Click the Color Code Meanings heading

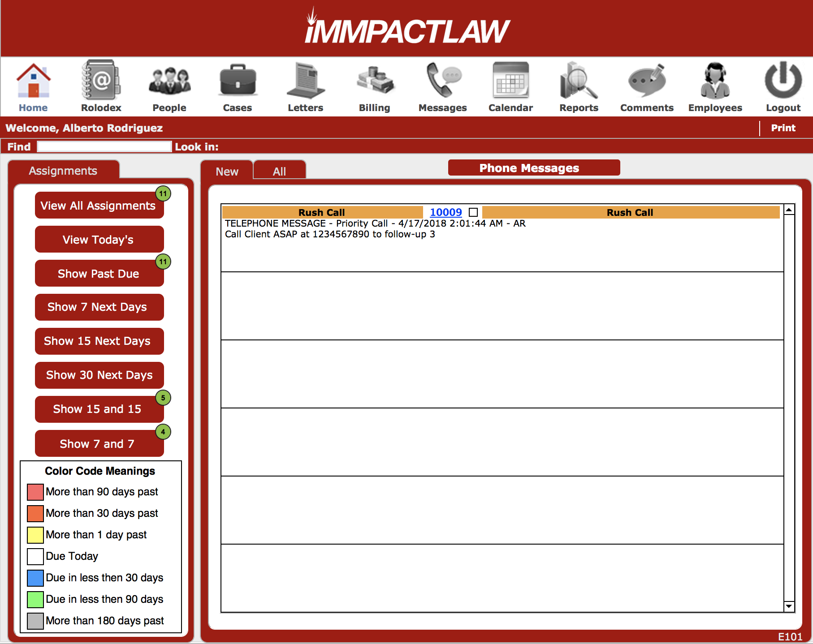pos(100,471)
